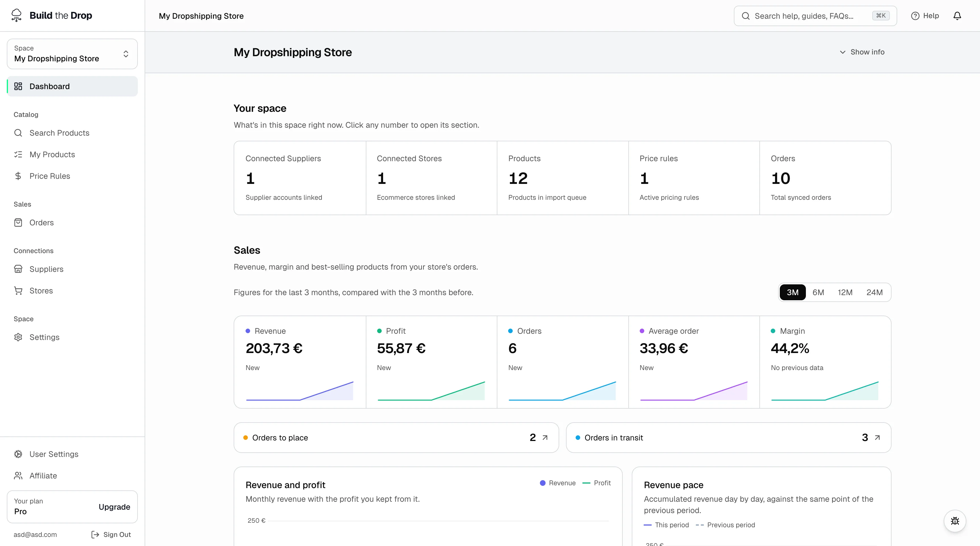Click the Sign Out arrow icon
980x546 pixels.
[x=95, y=535]
